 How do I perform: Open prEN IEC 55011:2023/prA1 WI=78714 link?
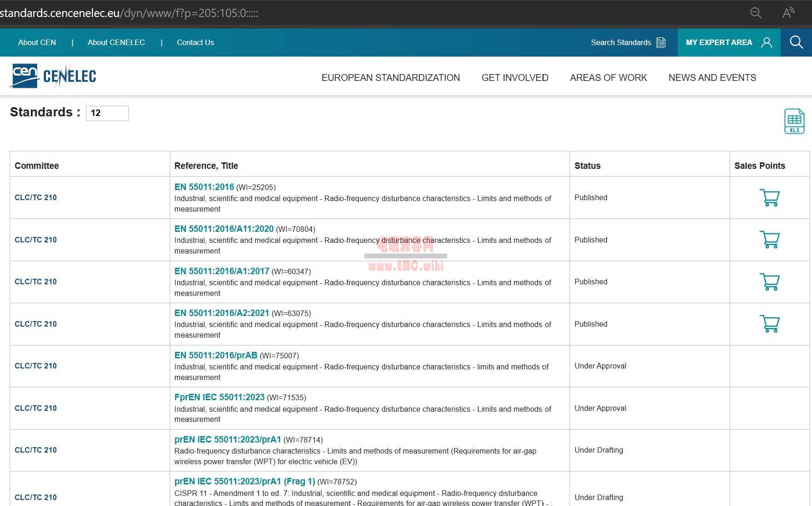(x=228, y=439)
